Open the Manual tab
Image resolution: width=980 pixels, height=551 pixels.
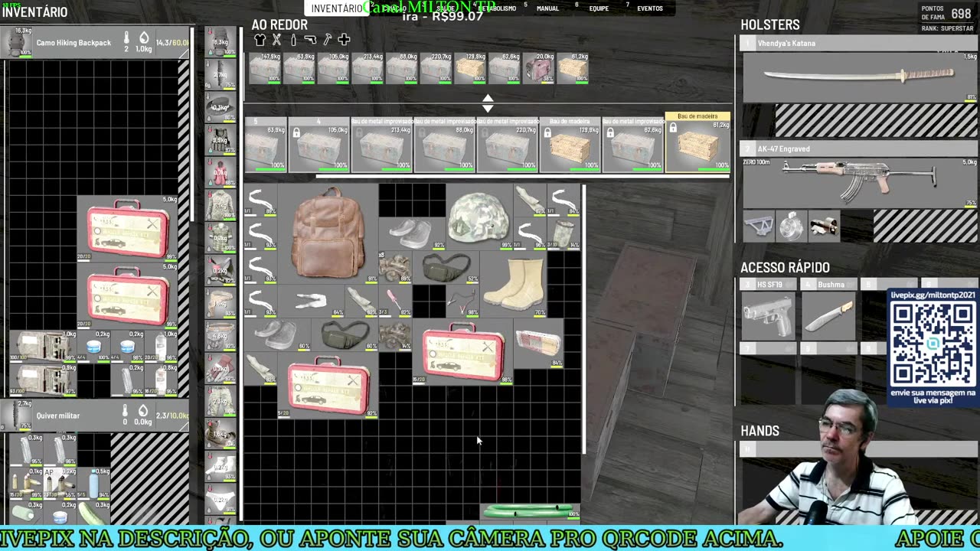(547, 8)
